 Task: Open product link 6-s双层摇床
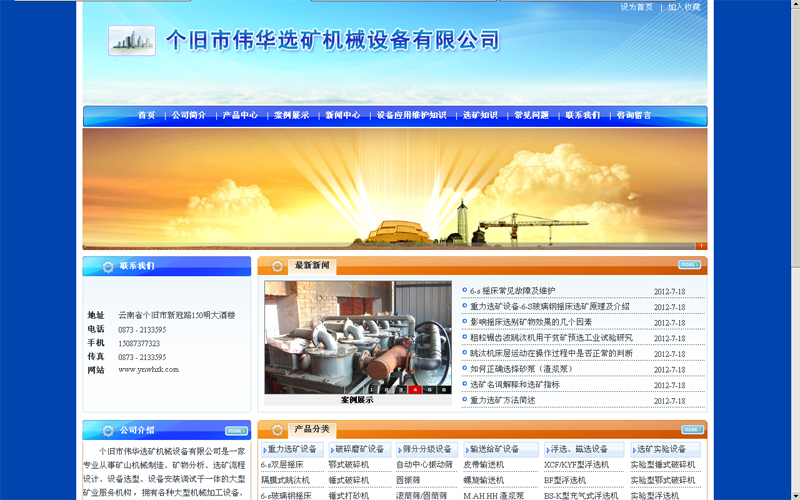[283, 465]
